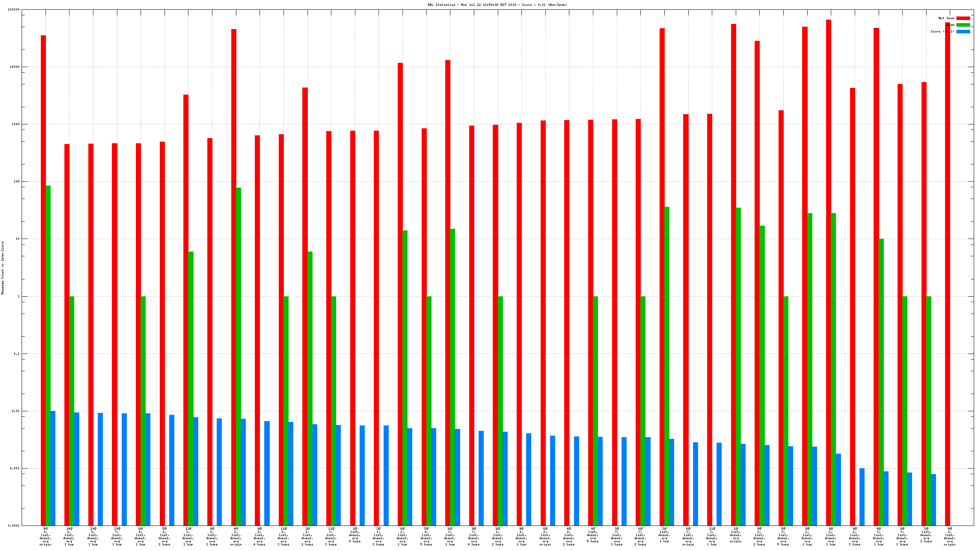Click the green Spam legend swatch
This screenshot has width=980, height=551.
click(x=963, y=25)
